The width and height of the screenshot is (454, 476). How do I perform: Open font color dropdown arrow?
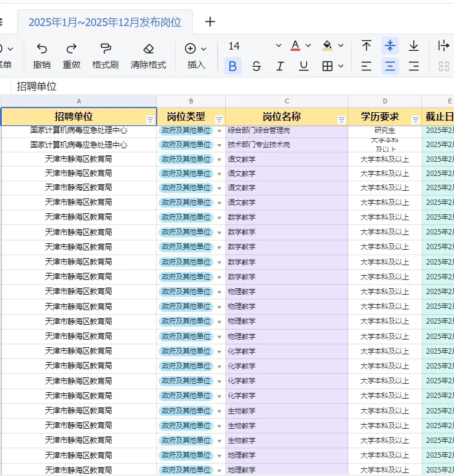pyautogui.click(x=308, y=45)
